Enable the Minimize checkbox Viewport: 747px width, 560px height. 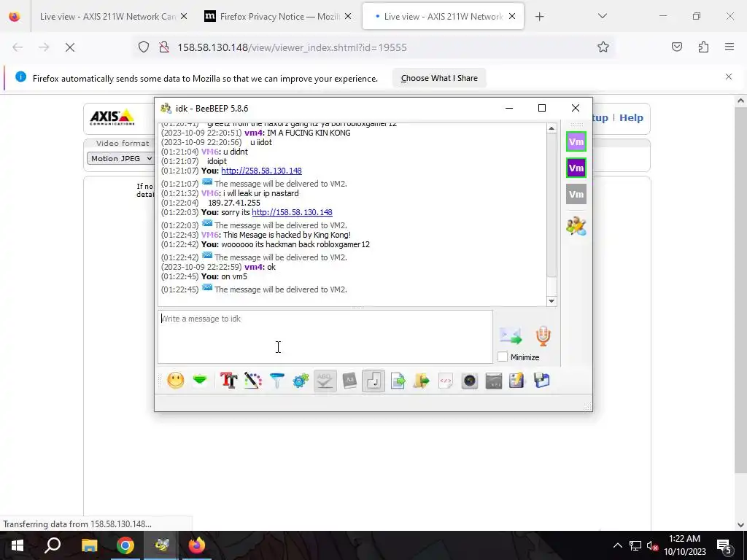click(502, 357)
